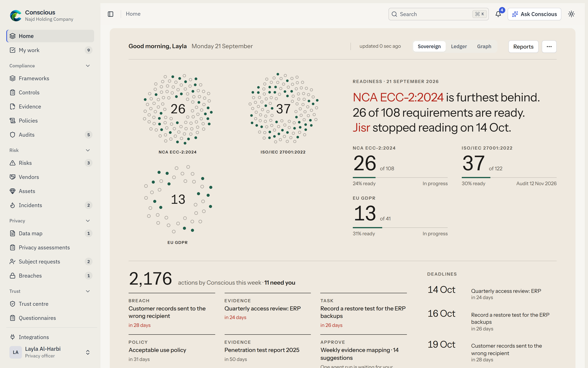Switch to the Graph view
588x368 pixels.
coord(484,46)
